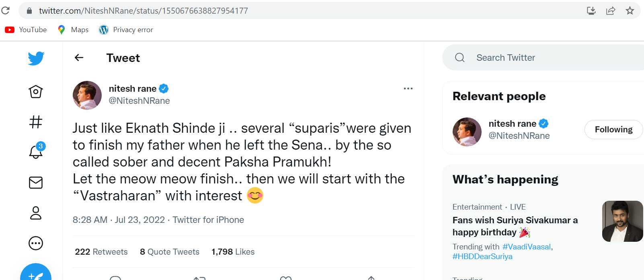The height and width of the screenshot is (280, 644).
Task: Click the install app icon in address bar
Action: click(591, 11)
